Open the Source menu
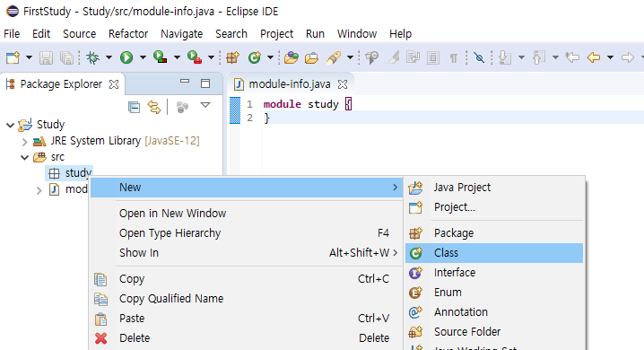Screen dimensions: 644x350 (x=79, y=34)
